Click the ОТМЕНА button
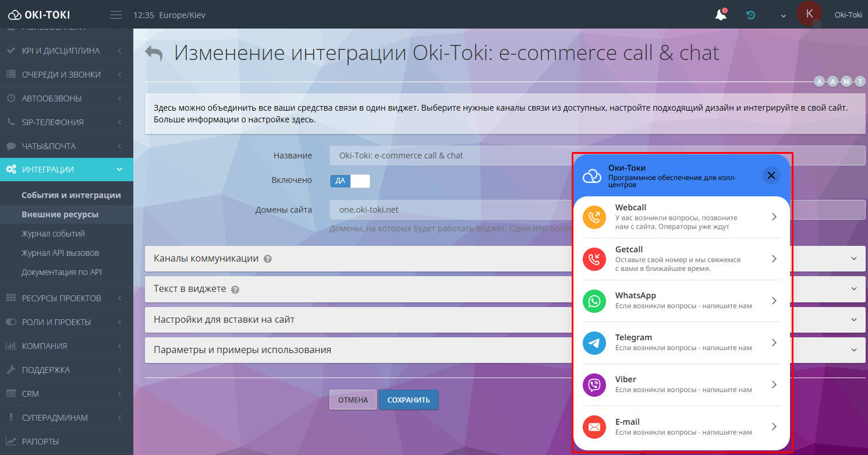The width and height of the screenshot is (868, 455). click(353, 400)
